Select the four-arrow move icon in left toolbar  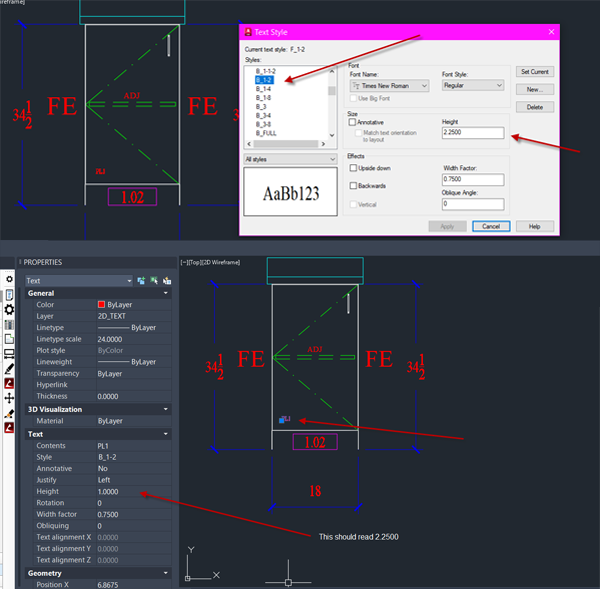(10, 398)
